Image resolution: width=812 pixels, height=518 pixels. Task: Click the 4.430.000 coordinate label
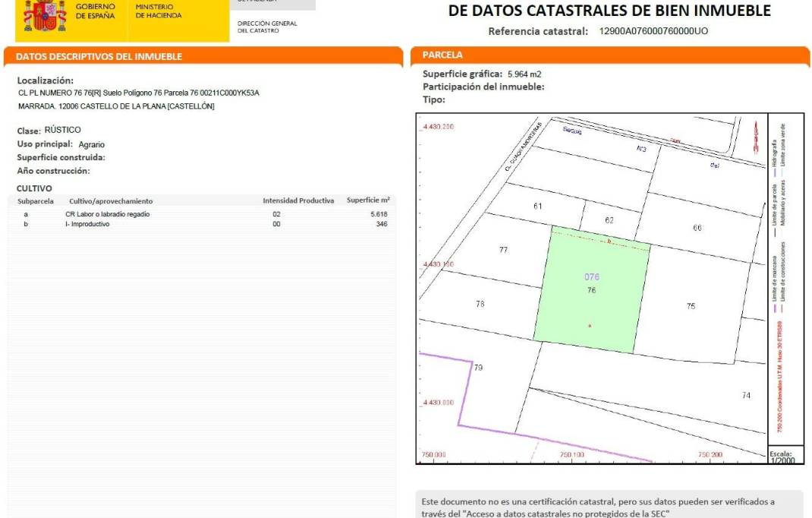pyautogui.click(x=438, y=403)
